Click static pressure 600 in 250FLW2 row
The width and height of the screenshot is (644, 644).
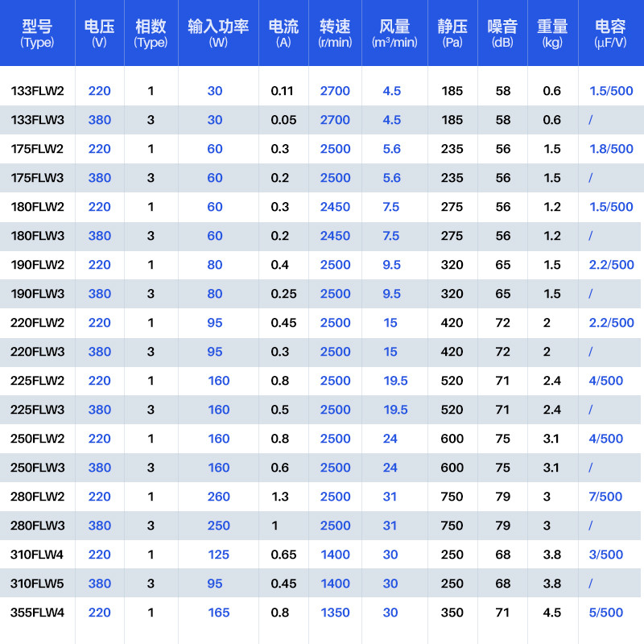452,439
